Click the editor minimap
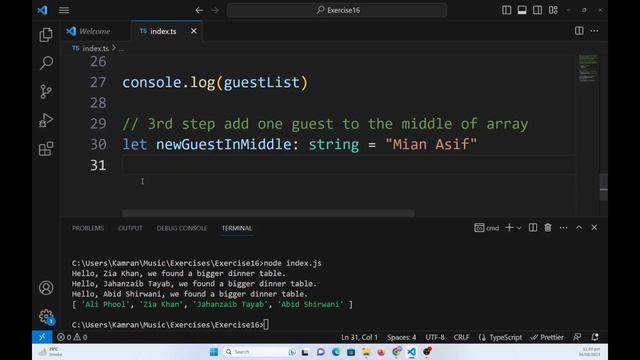 click(588, 68)
